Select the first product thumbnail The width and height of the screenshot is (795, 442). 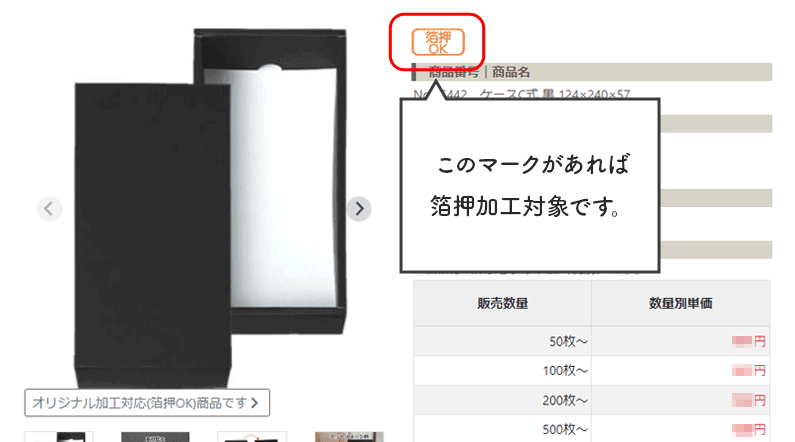(59, 437)
